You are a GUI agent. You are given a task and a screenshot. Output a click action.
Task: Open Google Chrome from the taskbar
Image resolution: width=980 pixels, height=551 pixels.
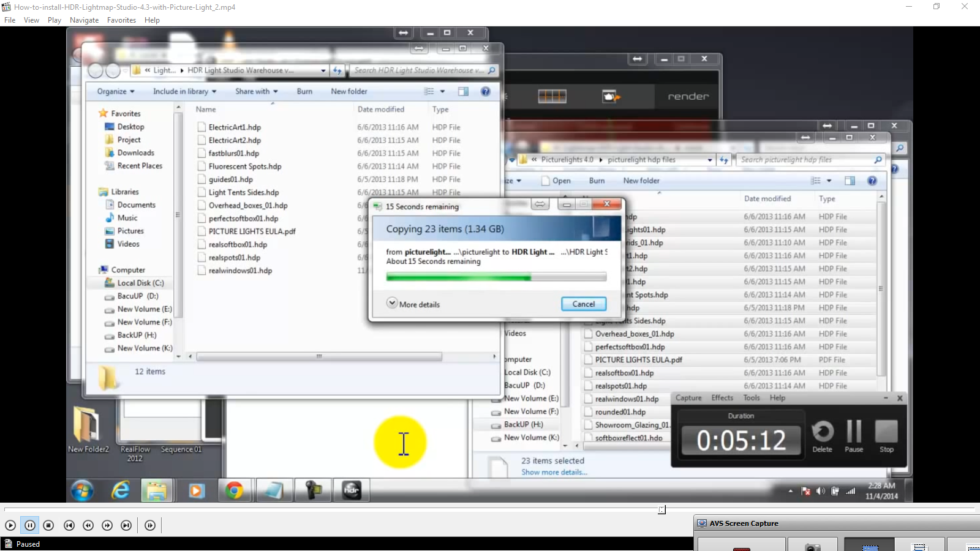[234, 490]
